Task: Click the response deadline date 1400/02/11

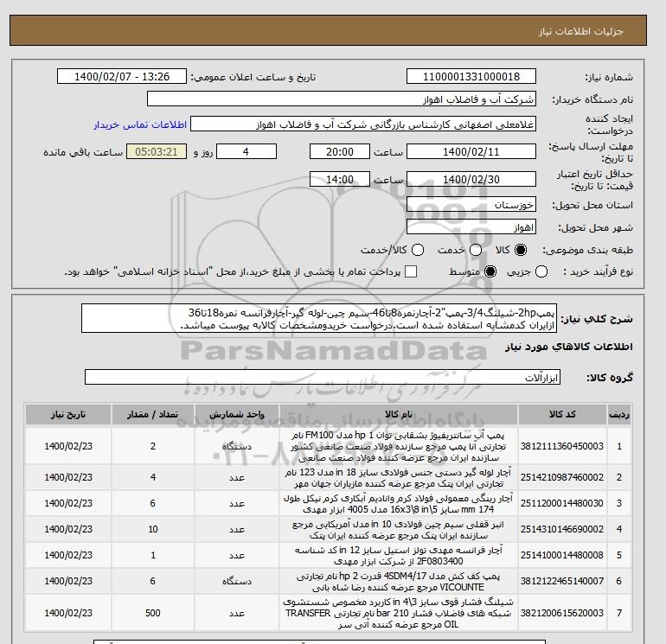Action: [471, 151]
